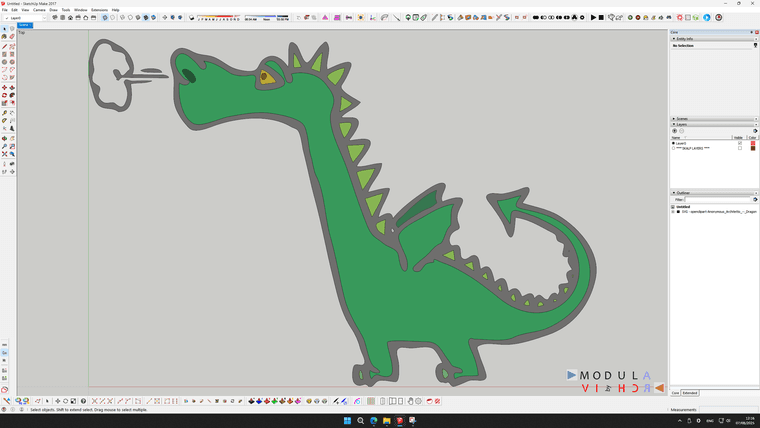Open the Layer0 layer dropdown in toolbar
Screen dimensions: 760x428
coord(26,18)
